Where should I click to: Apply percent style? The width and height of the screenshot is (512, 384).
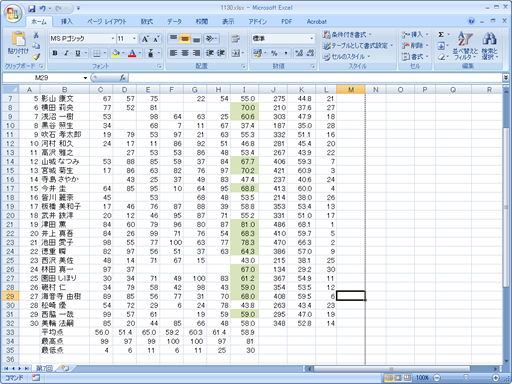pos(274,53)
